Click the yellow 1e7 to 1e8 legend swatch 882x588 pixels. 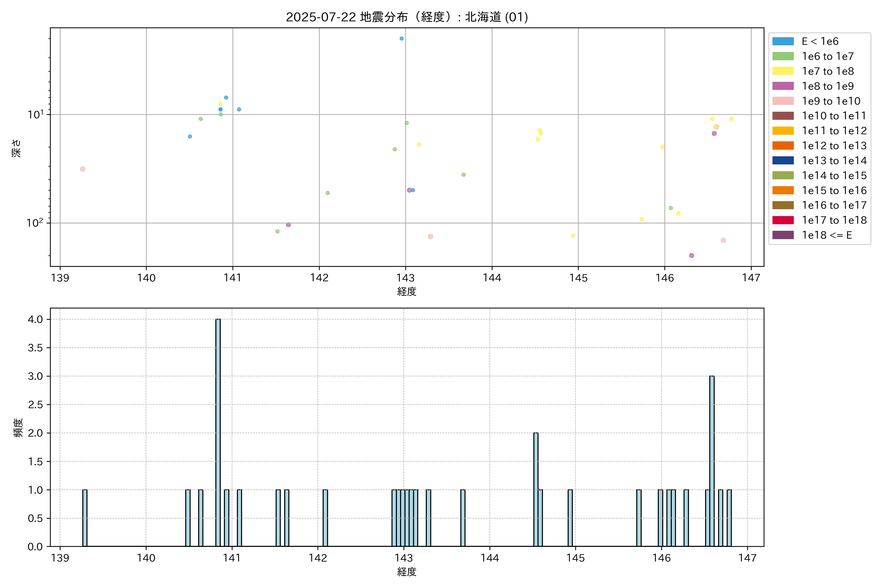point(783,71)
